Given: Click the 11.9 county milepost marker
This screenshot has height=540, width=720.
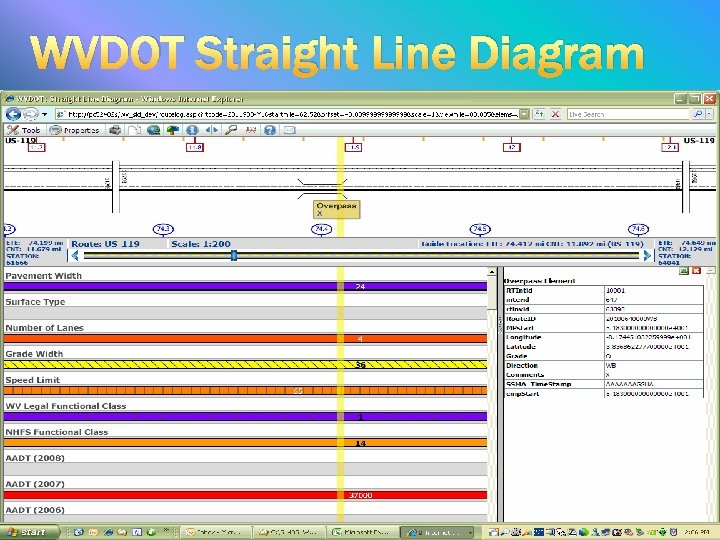Looking at the screenshot, I should pyautogui.click(x=353, y=147).
